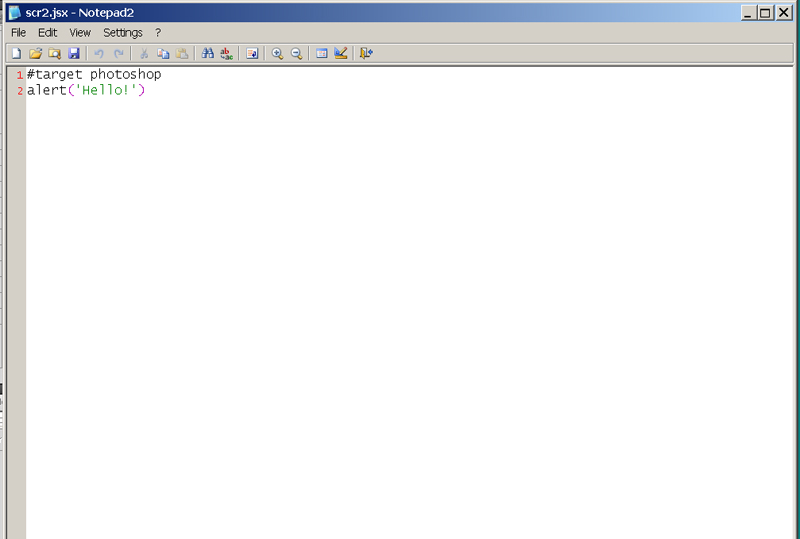This screenshot has width=800, height=539.
Task: Cut selection with scissors icon
Action: [x=144, y=53]
